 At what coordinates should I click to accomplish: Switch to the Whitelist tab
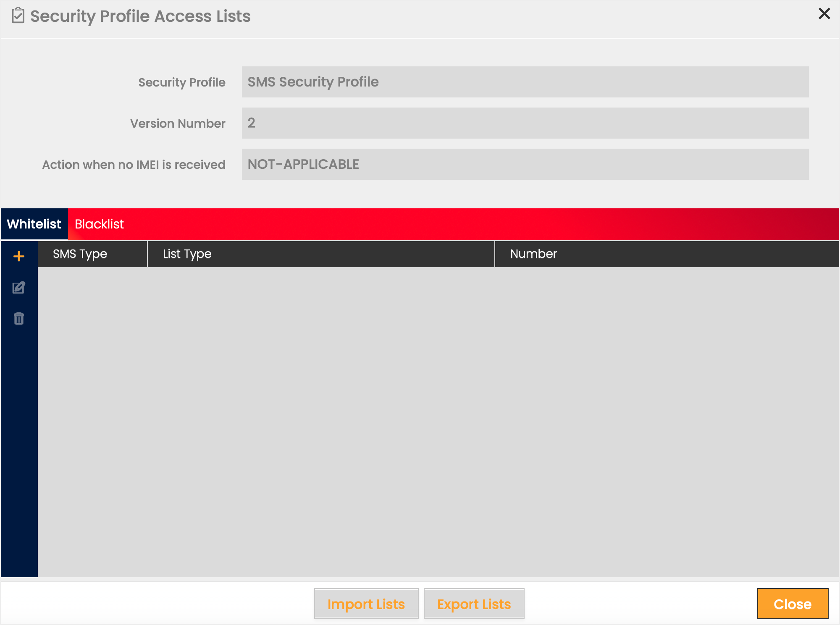[x=34, y=224]
